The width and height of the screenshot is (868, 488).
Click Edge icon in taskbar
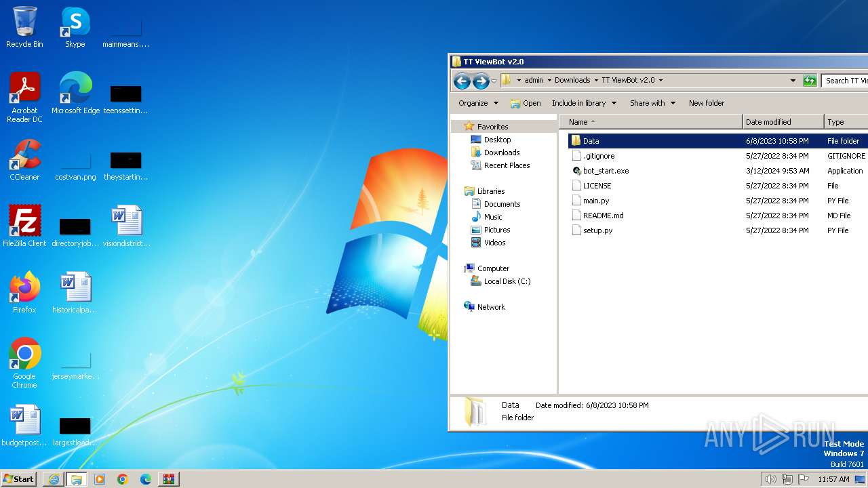click(146, 479)
